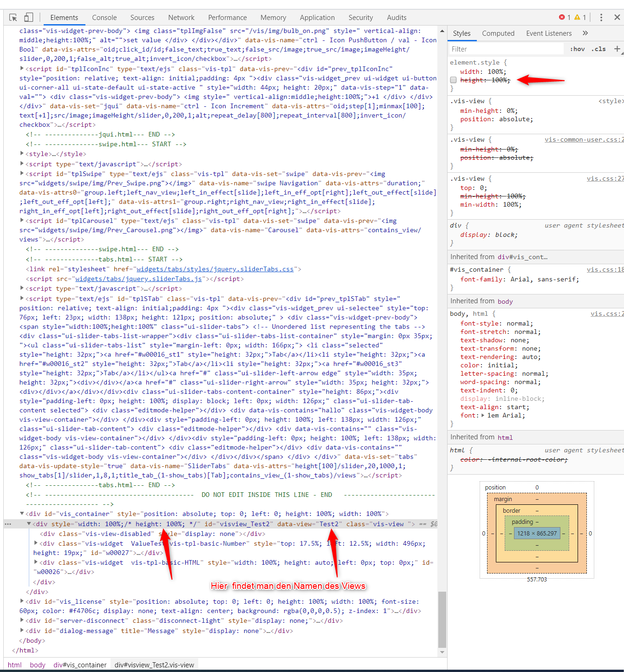Screen dimensions: 624x672
Task: Expand the tplSTab script node
Action: point(22,299)
